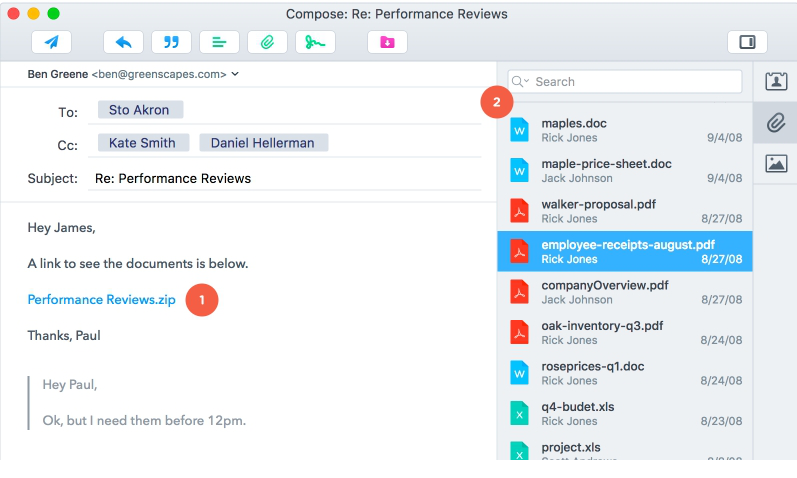Open contacts tab in sidebar
797x478 pixels.
pyautogui.click(x=776, y=81)
